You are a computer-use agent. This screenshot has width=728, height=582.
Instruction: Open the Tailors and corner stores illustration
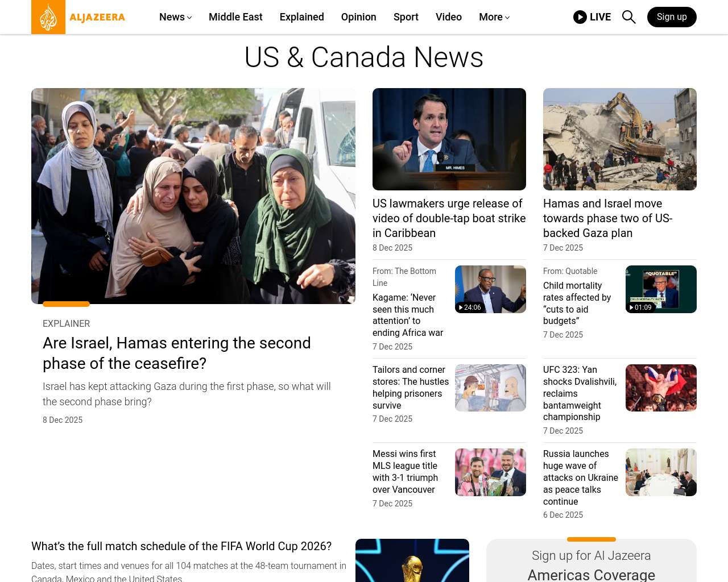click(x=490, y=388)
